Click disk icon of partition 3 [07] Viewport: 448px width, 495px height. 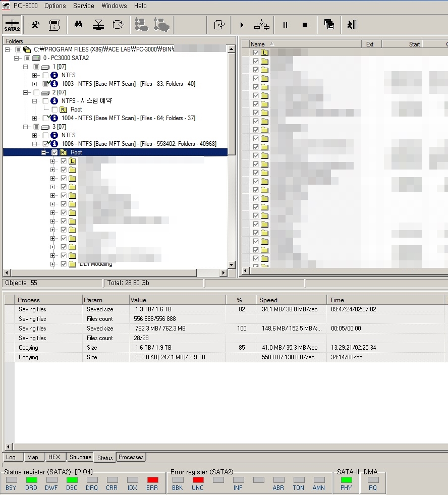(x=45, y=127)
